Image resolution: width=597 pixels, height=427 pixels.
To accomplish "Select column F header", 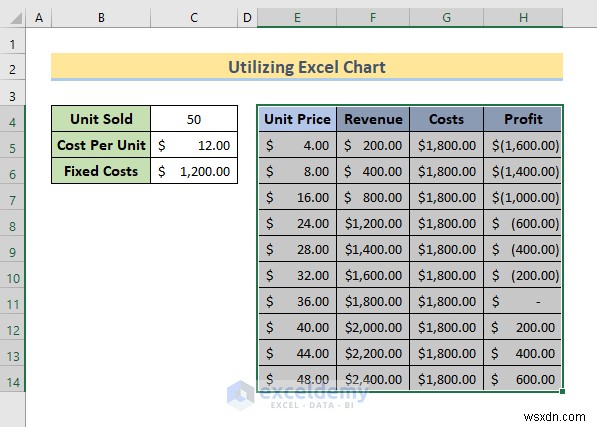I will (x=373, y=18).
